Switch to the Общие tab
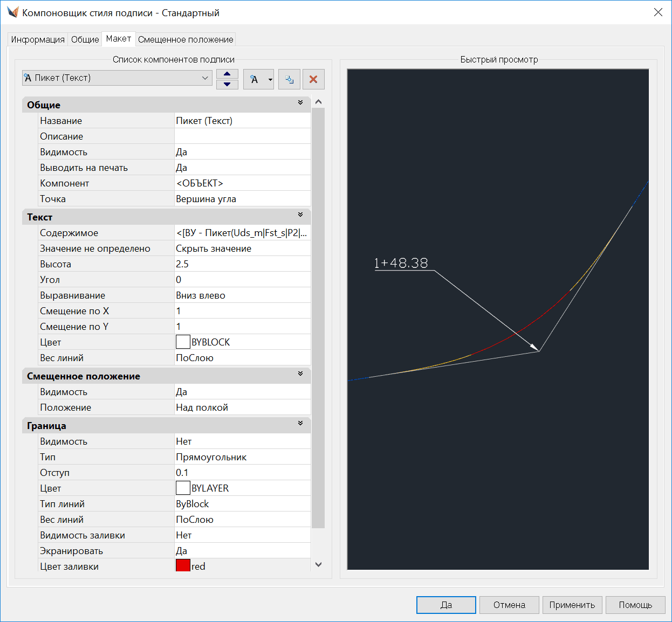The height and width of the screenshot is (622, 672). tap(85, 39)
